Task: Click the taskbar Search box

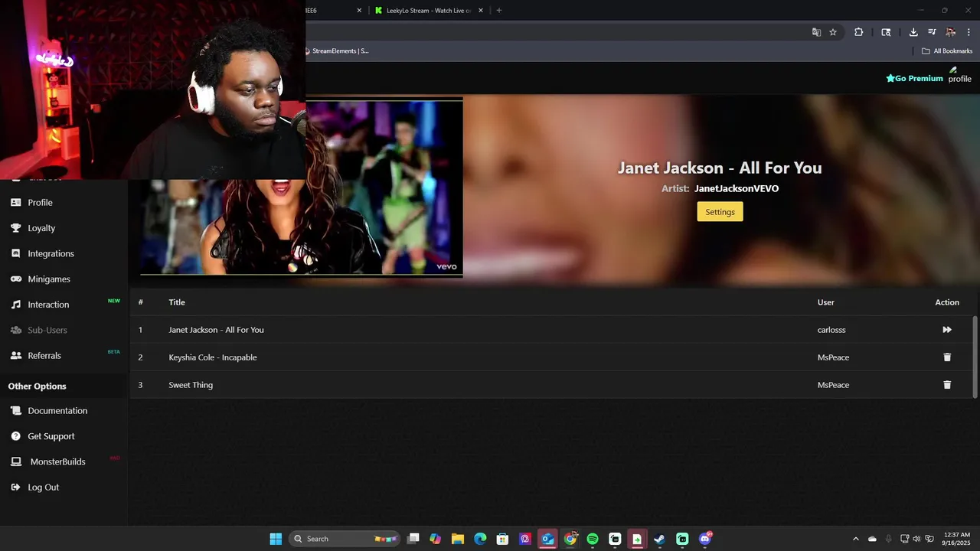Action: pyautogui.click(x=345, y=539)
